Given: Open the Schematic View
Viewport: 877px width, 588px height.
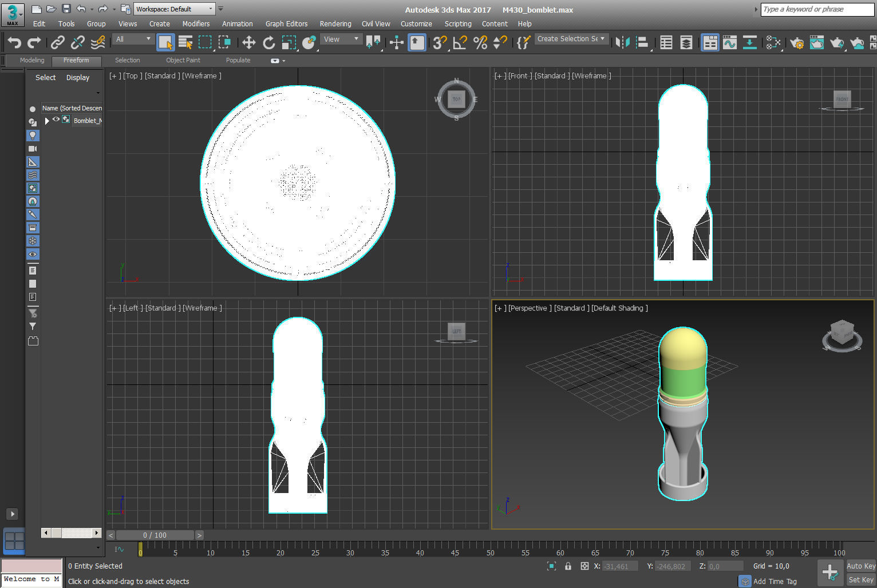Looking at the screenshot, I should click(x=750, y=42).
